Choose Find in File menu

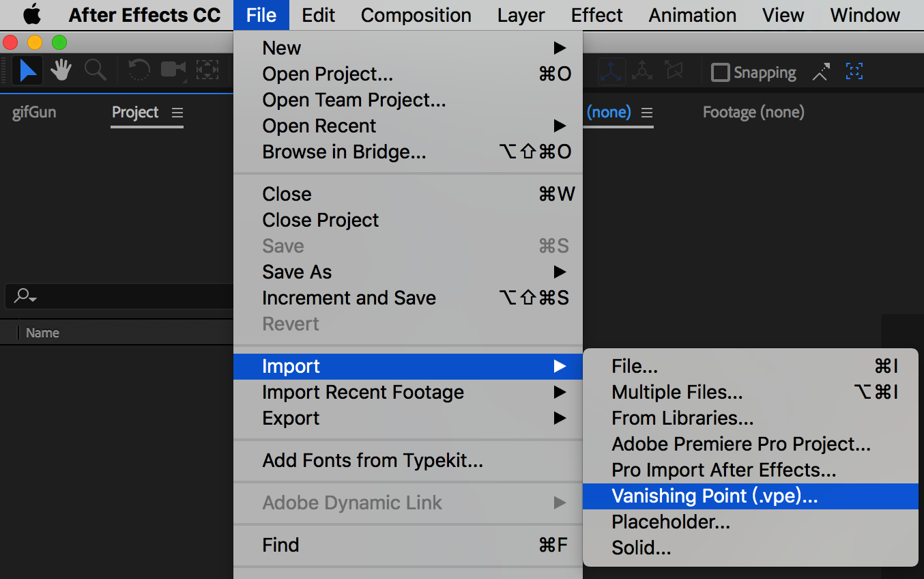(408, 545)
